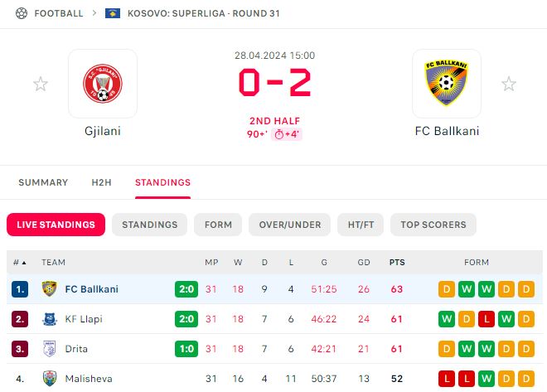Open the FC Ballkani club crest

tap(446, 83)
